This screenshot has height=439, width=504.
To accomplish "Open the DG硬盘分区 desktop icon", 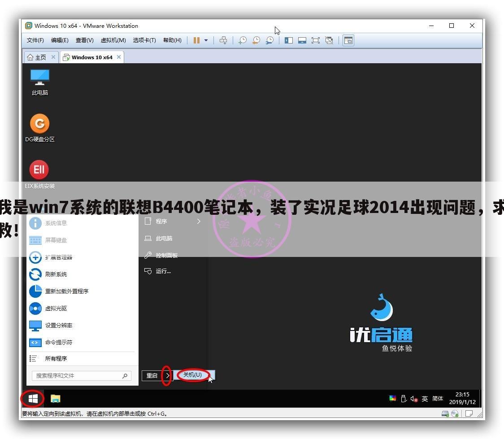I will (x=40, y=128).
